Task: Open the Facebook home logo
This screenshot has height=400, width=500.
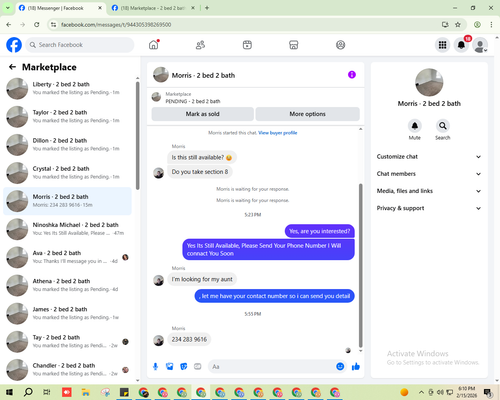Action: (x=14, y=45)
